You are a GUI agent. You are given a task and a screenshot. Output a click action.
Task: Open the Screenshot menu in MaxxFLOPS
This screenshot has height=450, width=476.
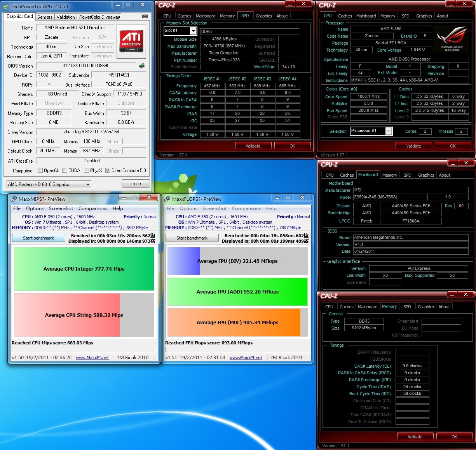214,208
